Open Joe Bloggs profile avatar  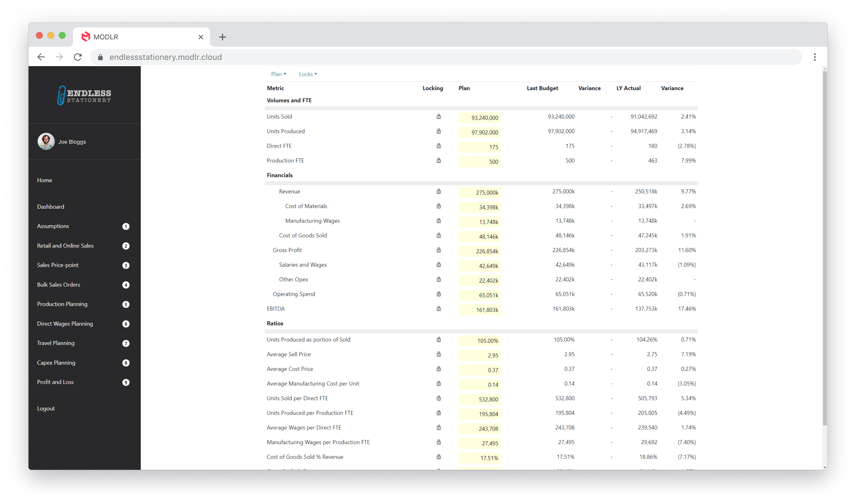[x=46, y=141]
